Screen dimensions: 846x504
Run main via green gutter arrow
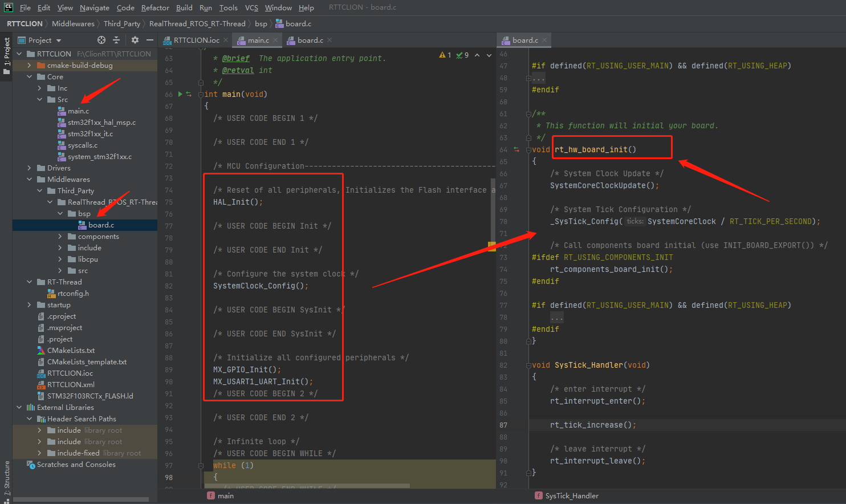pos(180,94)
